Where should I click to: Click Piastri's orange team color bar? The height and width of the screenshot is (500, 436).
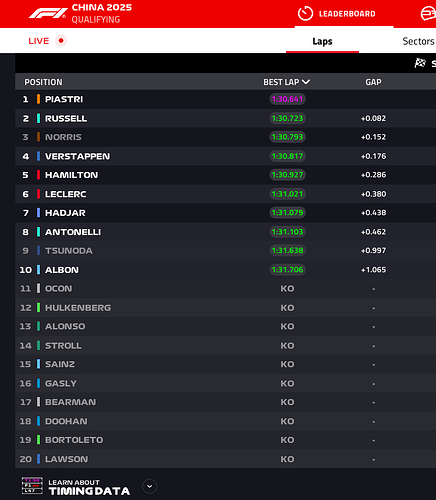(x=38, y=99)
